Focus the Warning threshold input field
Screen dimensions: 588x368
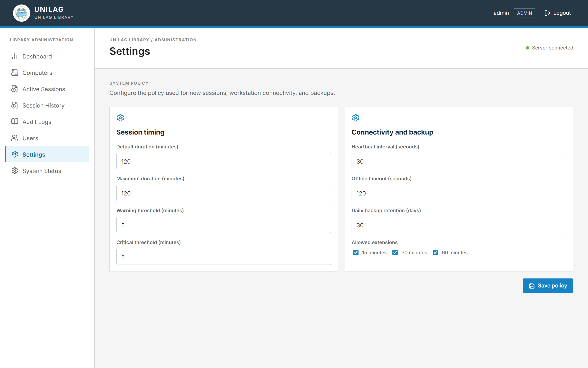(x=224, y=225)
